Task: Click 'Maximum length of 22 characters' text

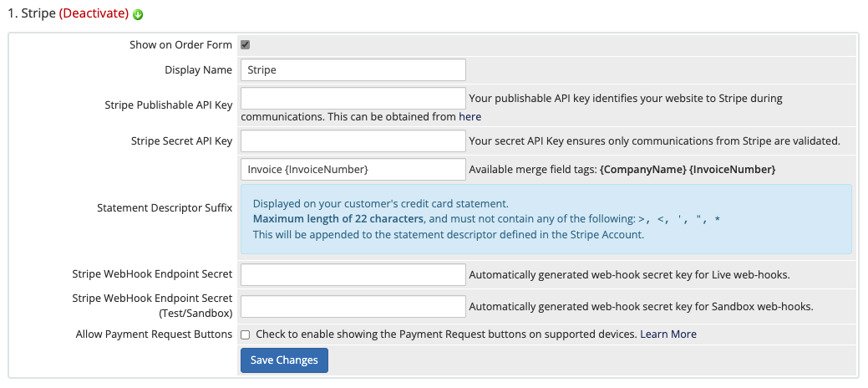Action: (x=339, y=218)
